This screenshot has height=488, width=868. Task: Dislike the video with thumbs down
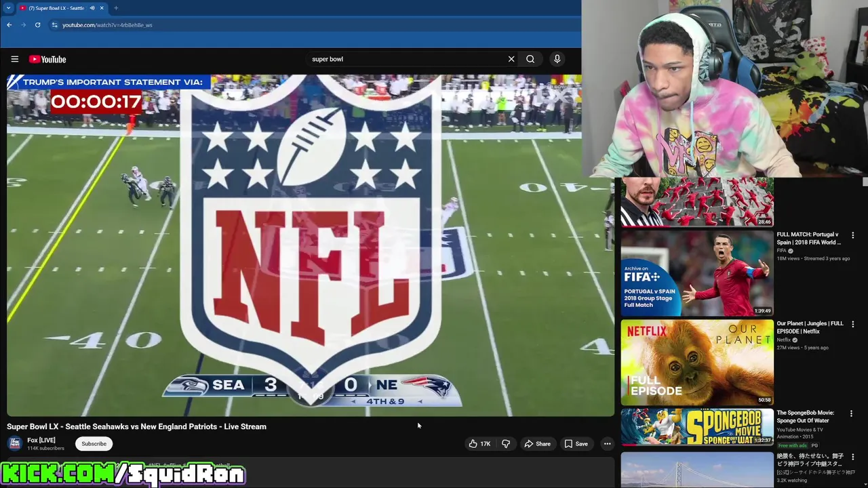506,444
